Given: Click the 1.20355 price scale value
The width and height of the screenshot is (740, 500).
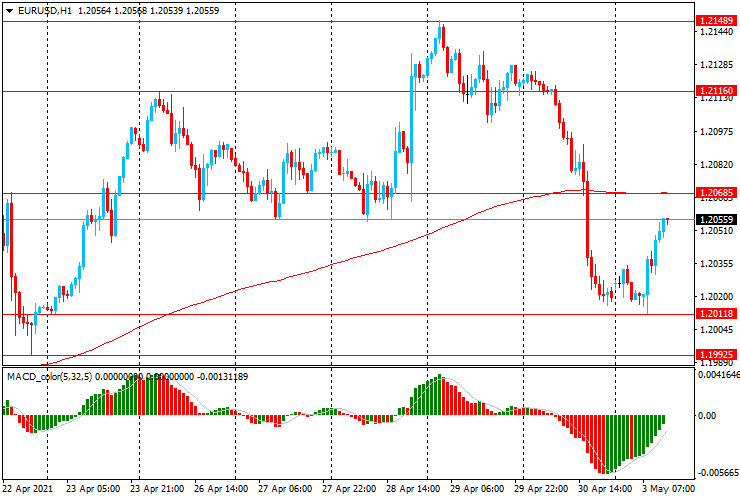Looking at the screenshot, I should [717, 263].
